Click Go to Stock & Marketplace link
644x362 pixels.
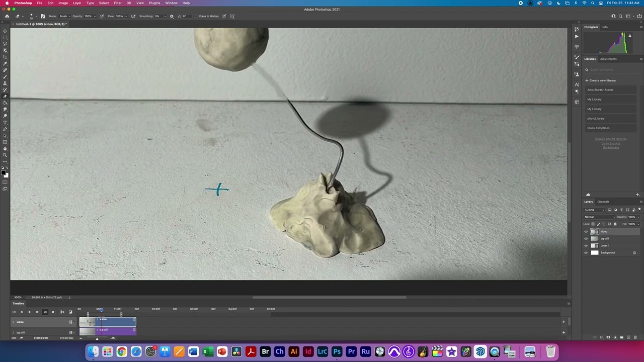click(x=611, y=146)
